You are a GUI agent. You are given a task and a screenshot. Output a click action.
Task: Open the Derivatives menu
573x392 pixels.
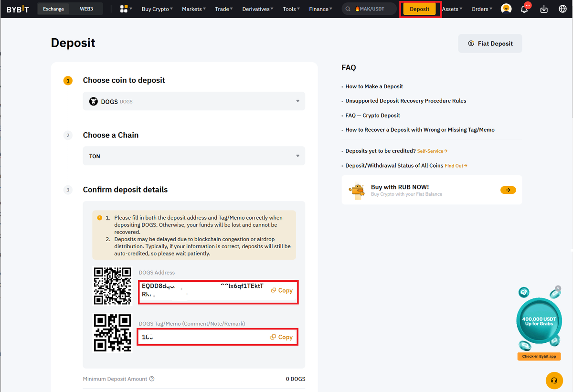(258, 9)
